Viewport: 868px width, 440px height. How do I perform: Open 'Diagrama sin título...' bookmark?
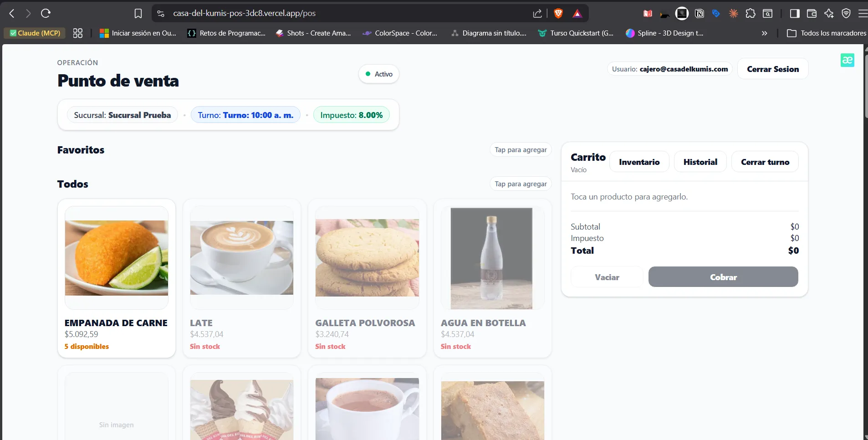click(489, 33)
